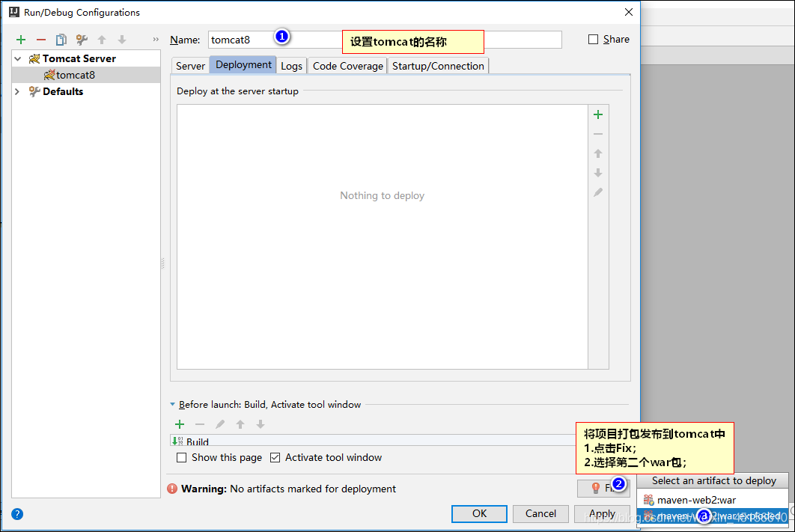Edit before launch task pencil
Viewport: 795px width, 532px height.
(x=220, y=424)
